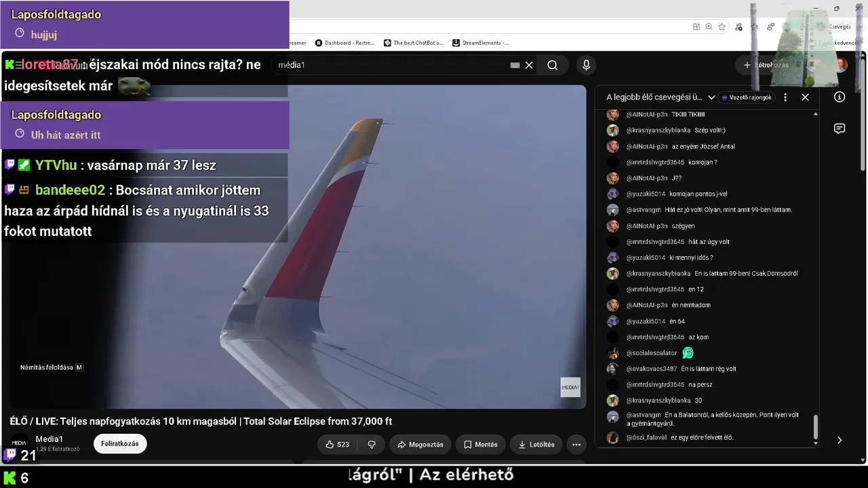The width and height of the screenshot is (868, 488).
Task: Subscribe with the Feliratkozás button
Action: 120,444
